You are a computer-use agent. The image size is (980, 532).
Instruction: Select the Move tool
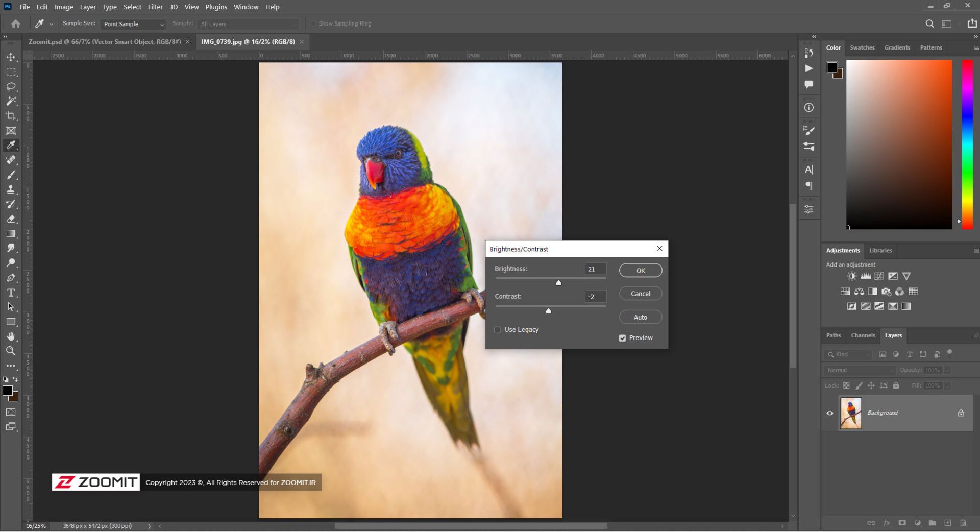pos(11,57)
